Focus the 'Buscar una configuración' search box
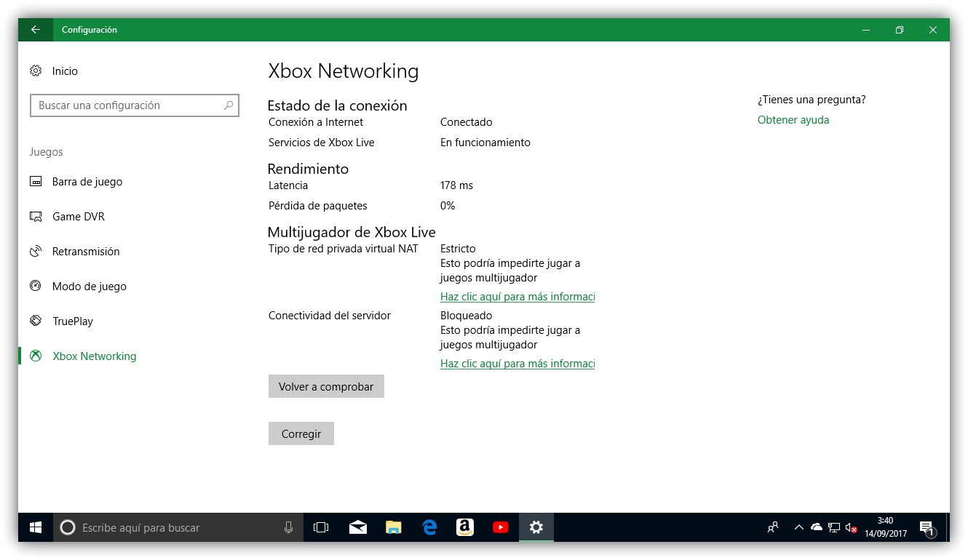 coord(135,105)
